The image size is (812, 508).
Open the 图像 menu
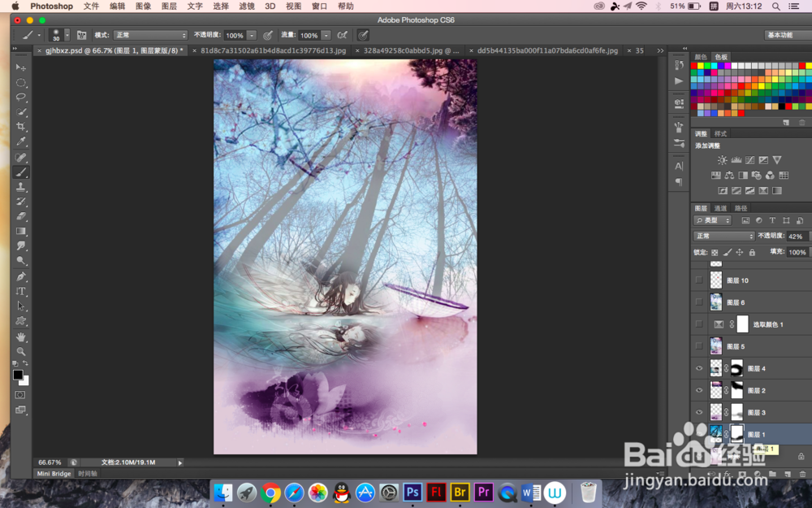143,7
